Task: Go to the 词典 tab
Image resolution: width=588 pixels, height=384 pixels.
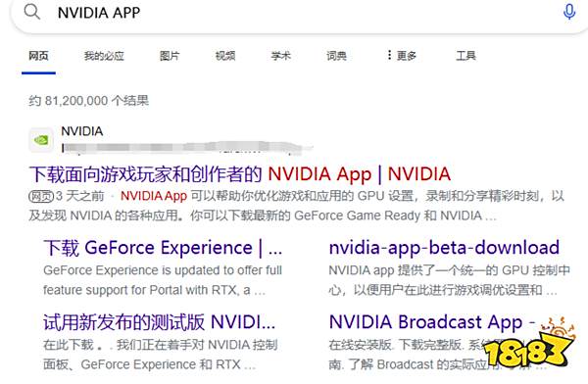Action: coord(336,56)
